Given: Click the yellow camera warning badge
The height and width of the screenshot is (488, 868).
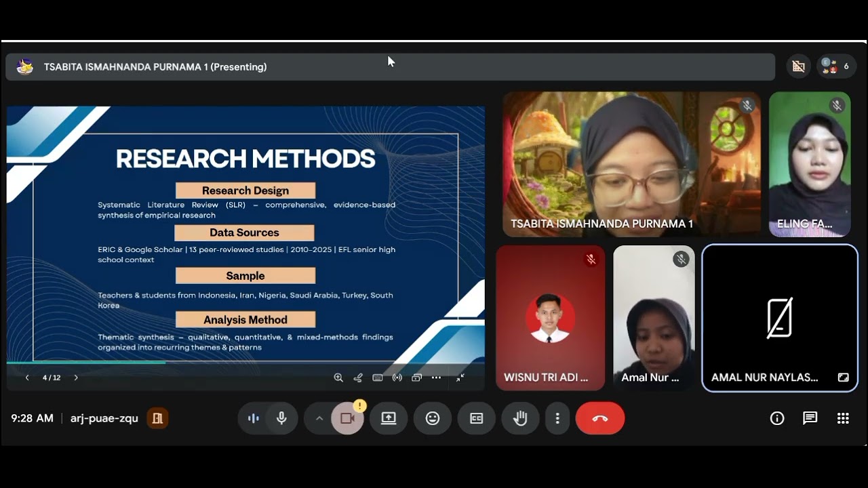Looking at the screenshot, I should point(359,406).
